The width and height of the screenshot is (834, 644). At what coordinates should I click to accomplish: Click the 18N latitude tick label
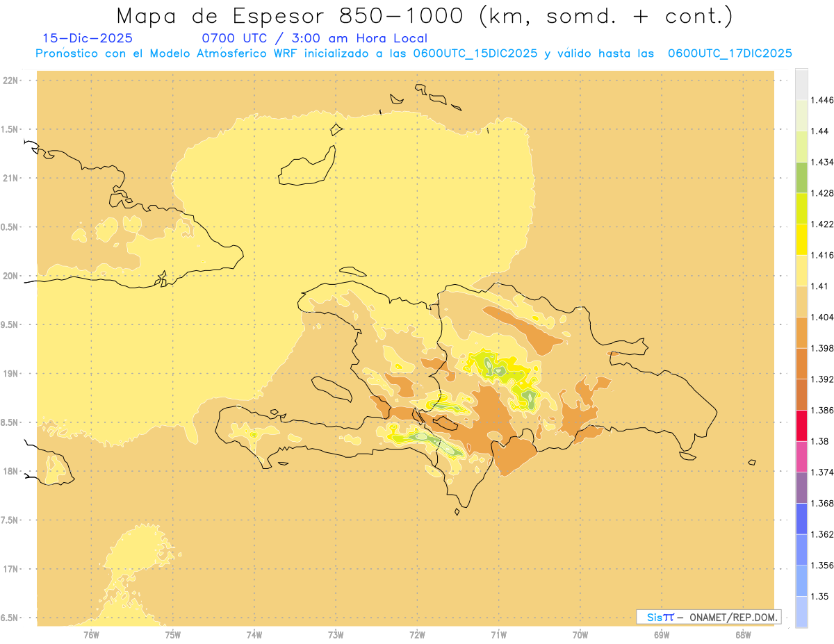click(x=11, y=472)
